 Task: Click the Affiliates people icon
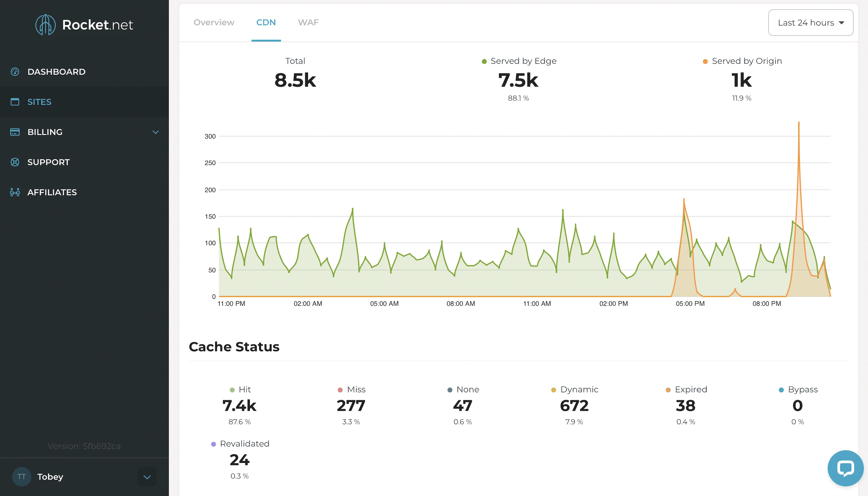pyautogui.click(x=15, y=193)
